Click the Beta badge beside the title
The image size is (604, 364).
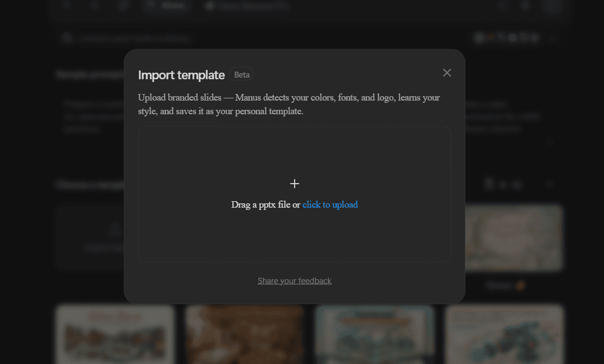click(x=242, y=75)
